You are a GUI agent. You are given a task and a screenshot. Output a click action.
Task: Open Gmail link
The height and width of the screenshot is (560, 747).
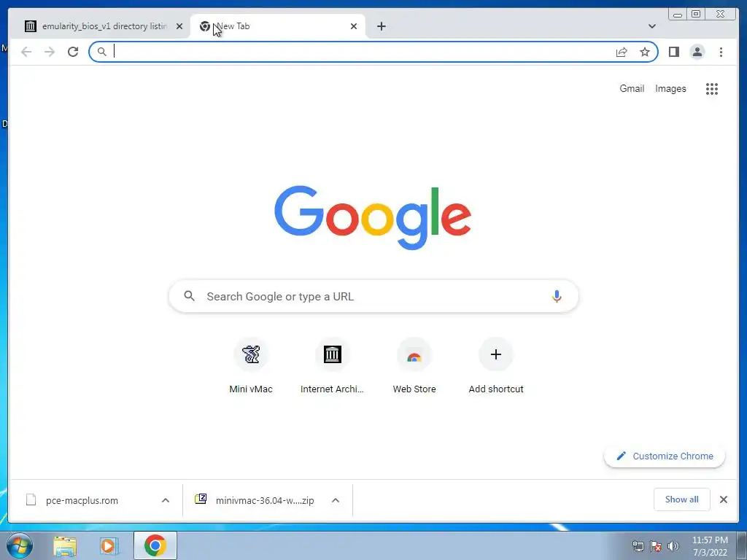[632, 88]
